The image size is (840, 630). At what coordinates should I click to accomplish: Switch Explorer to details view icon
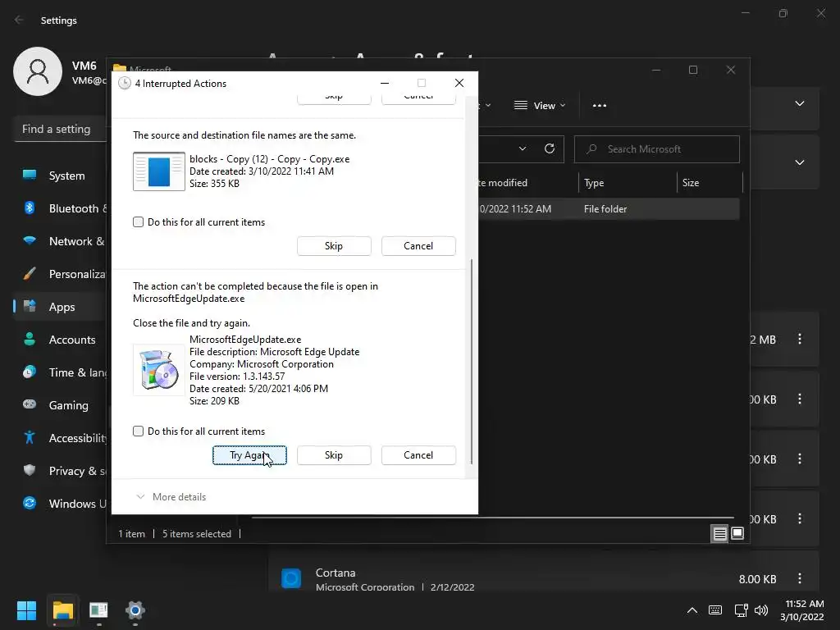tap(719, 533)
